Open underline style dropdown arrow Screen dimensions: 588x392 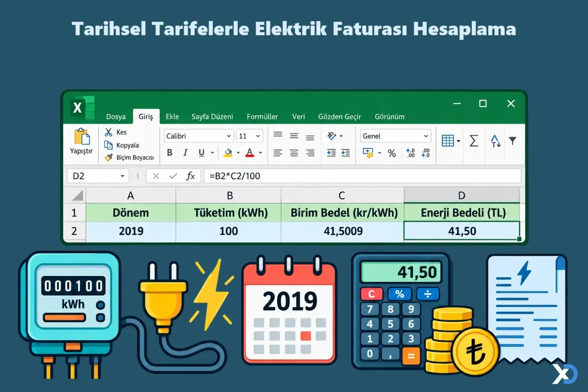pyautogui.click(x=212, y=153)
